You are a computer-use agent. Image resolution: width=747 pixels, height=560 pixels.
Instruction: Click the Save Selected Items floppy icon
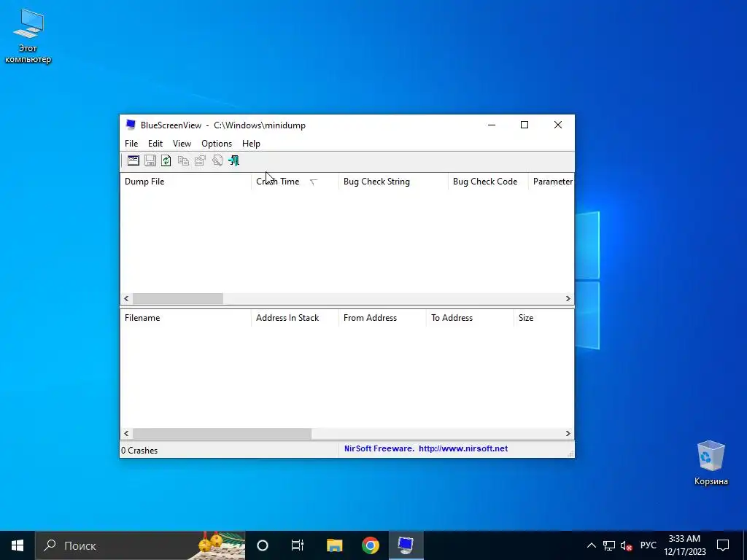(150, 160)
